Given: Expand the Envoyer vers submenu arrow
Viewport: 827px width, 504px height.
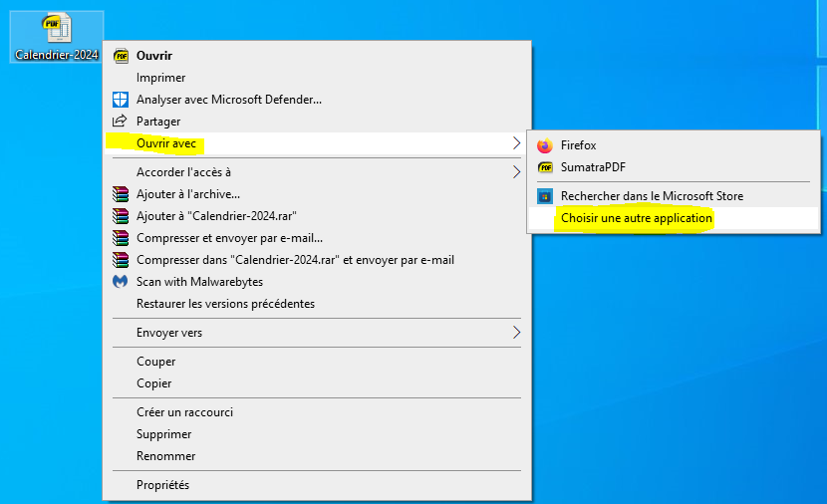Looking at the screenshot, I should (516, 332).
